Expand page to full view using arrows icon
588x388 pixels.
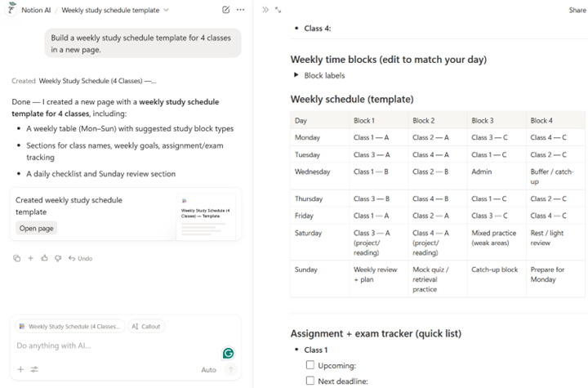[278, 10]
